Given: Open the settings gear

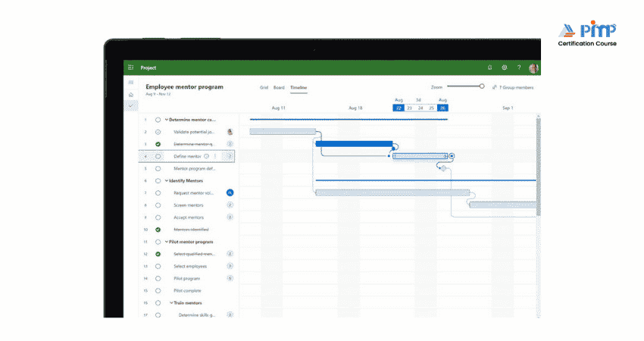Looking at the screenshot, I should coord(505,67).
